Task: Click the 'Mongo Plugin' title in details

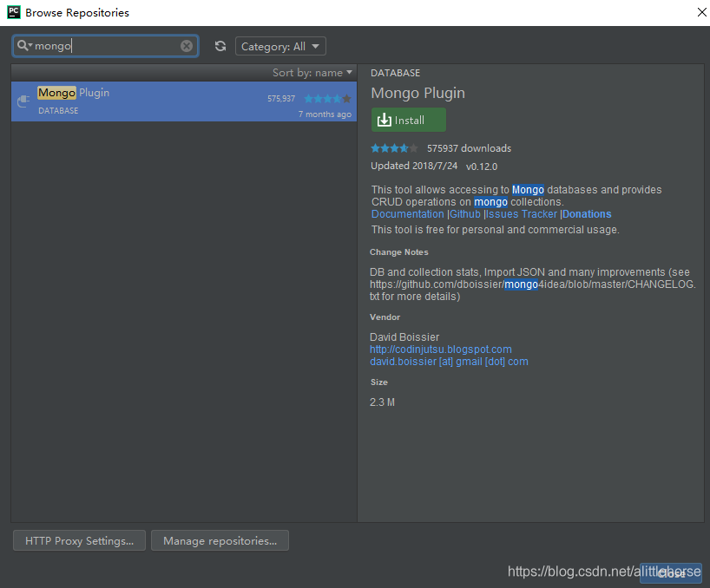Action: tap(418, 93)
